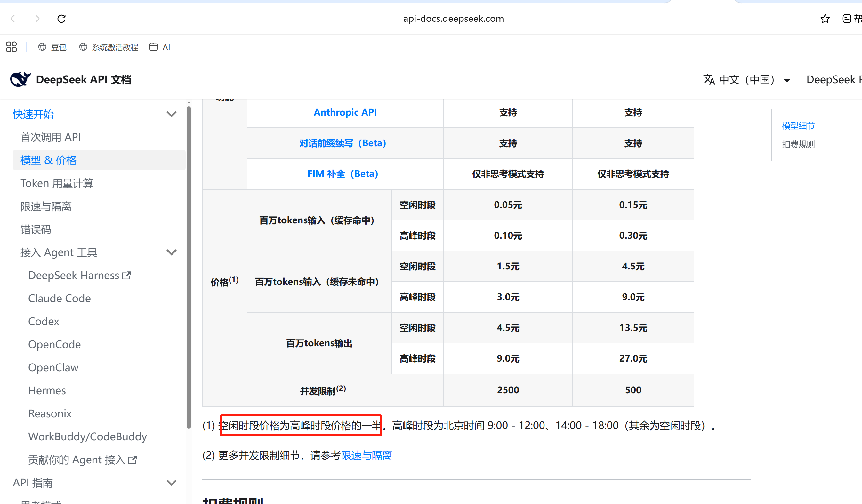Viewport: 862px width, 504px height.
Task: Click the 价格 row header cell
Action: [225, 281]
